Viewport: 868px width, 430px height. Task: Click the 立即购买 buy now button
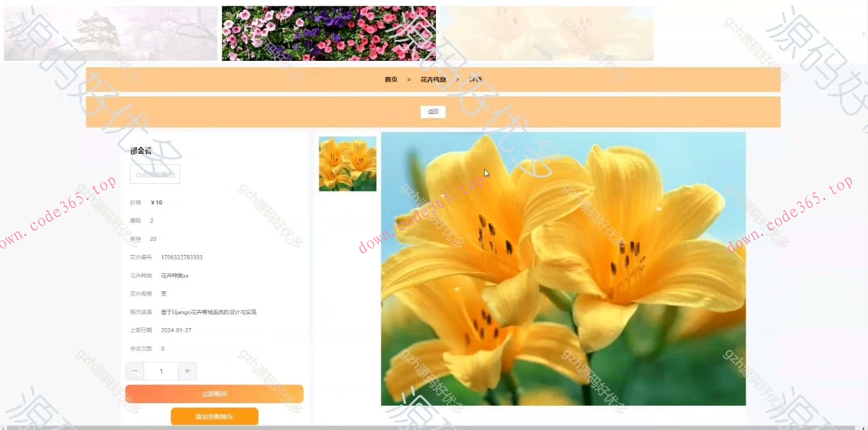pyautogui.click(x=214, y=393)
